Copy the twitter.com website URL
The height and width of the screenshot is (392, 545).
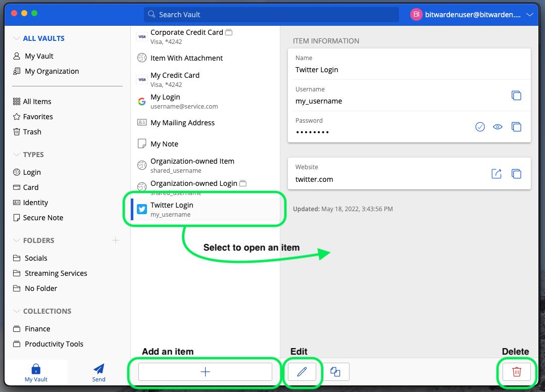click(516, 173)
